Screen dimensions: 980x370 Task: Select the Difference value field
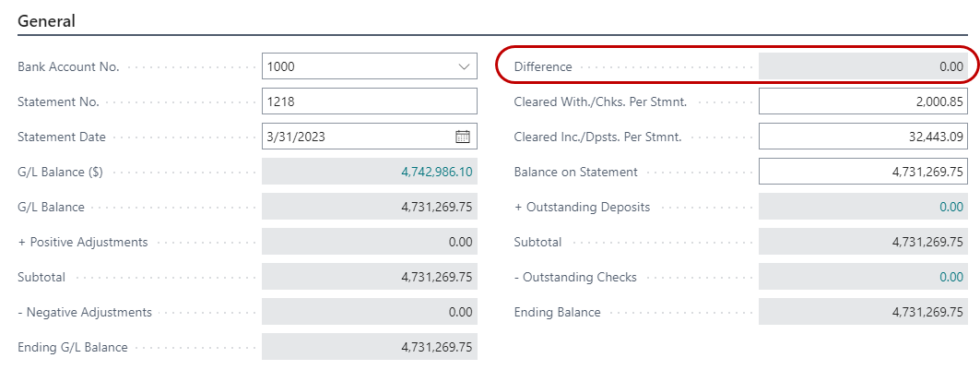[865, 66]
